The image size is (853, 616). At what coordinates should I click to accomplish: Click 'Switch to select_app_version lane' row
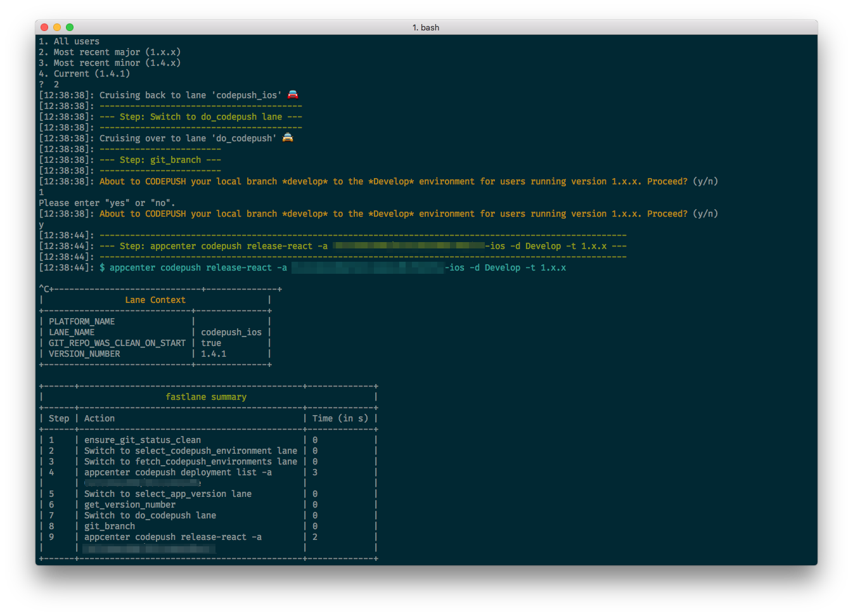click(168, 494)
